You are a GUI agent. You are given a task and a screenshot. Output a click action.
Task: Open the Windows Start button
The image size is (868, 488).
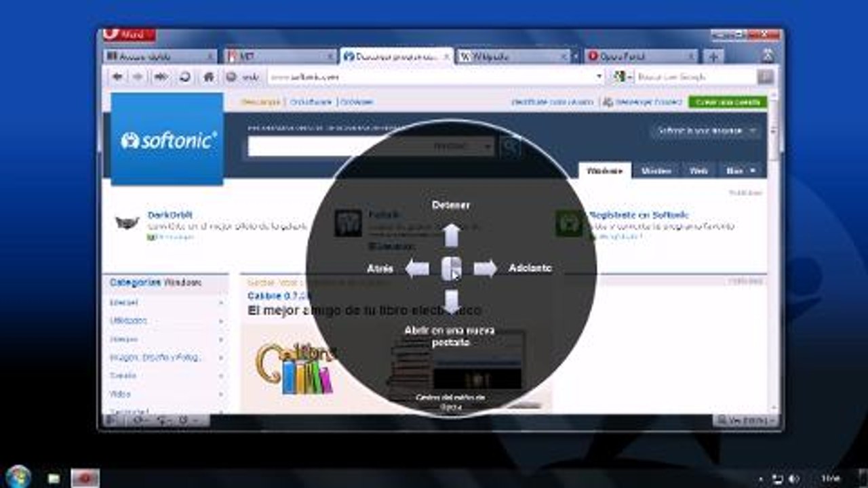[19, 476]
